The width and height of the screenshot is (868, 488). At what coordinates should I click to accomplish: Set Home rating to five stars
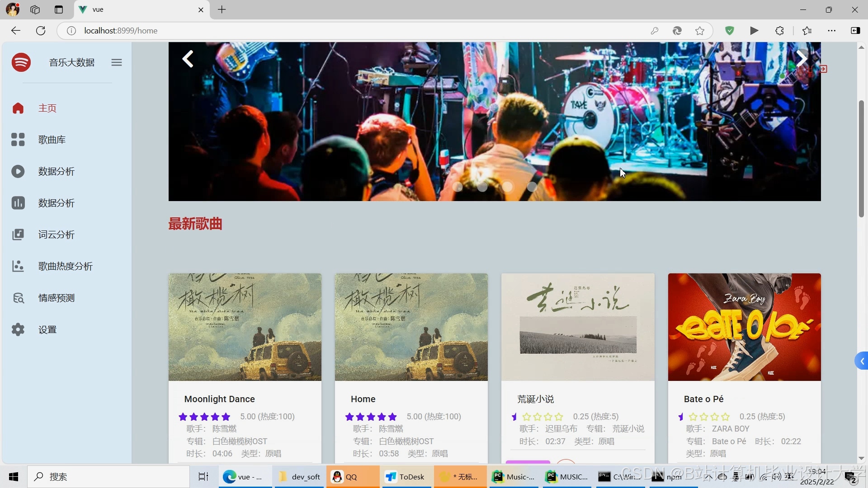tap(392, 417)
